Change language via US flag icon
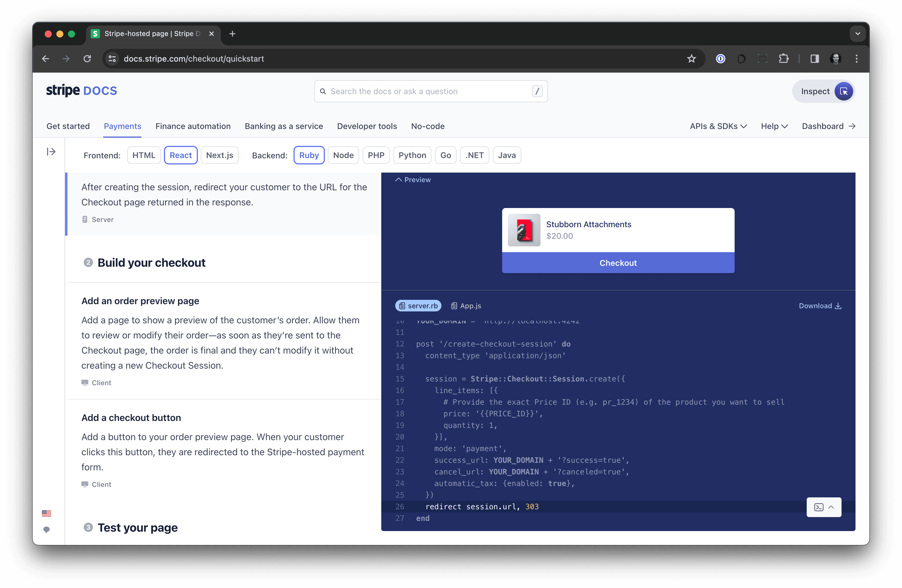902x588 pixels. click(46, 513)
